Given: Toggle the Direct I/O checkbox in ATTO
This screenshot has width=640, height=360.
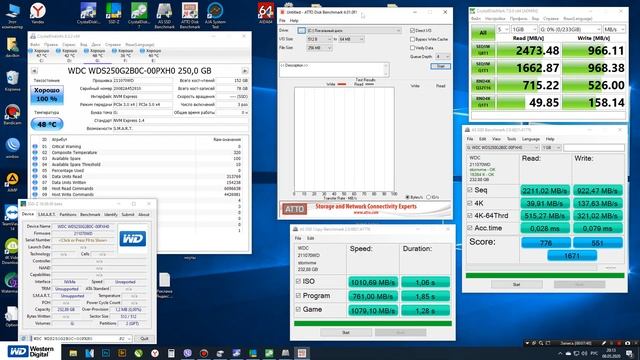Looking at the screenshot, I should 412,31.
